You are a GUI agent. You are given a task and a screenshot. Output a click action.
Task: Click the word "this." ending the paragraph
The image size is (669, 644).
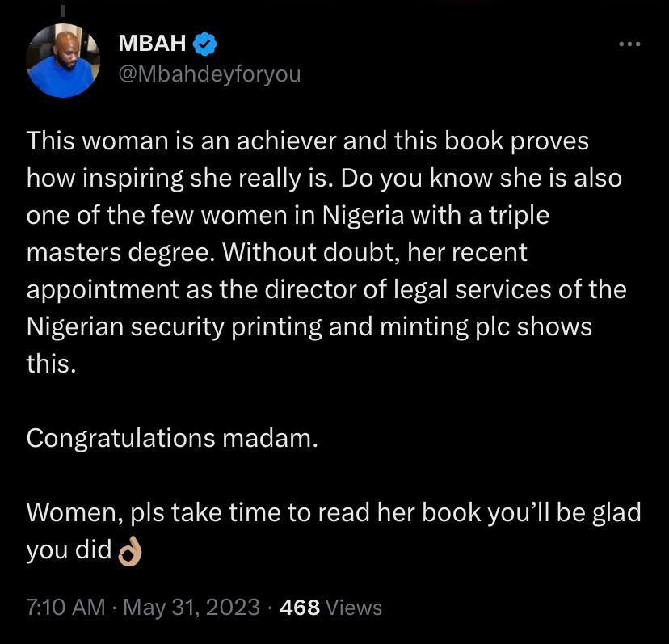(x=52, y=363)
